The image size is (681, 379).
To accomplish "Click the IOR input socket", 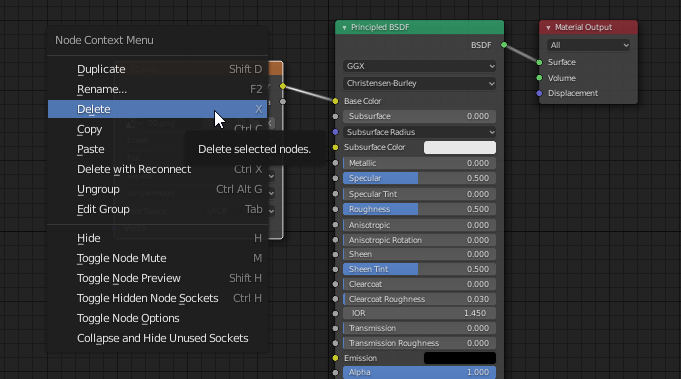I will [335, 313].
